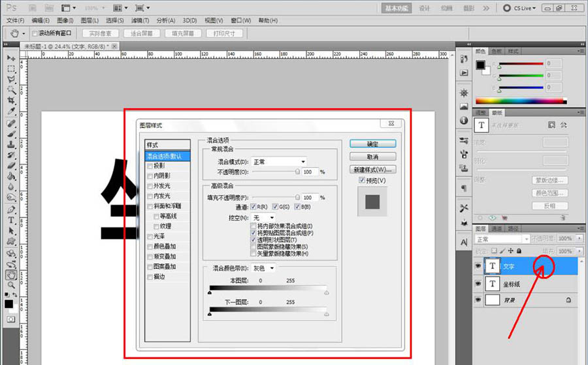This screenshot has height=365, width=588.
Task: Click the 实际像素 actual pixels button
Action: (100, 34)
